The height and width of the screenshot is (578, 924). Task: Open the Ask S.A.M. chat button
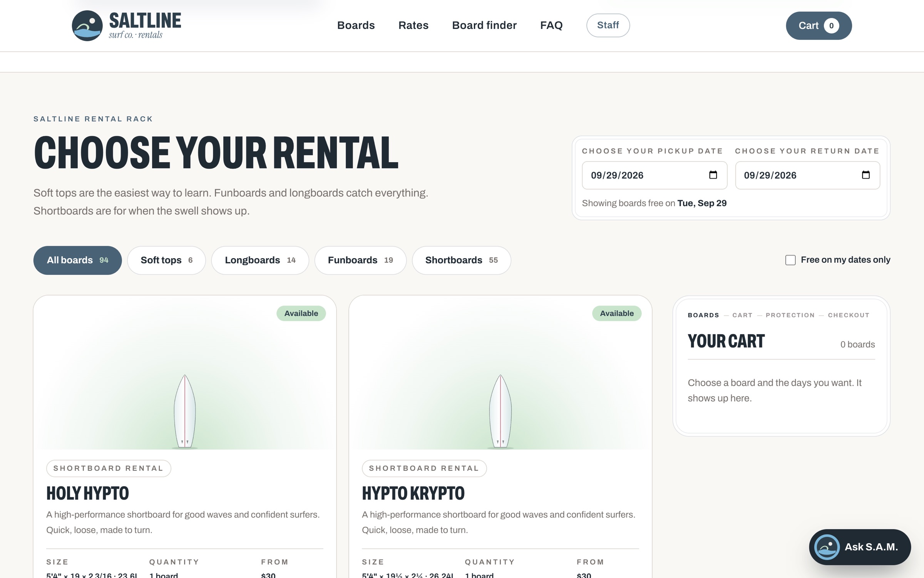(860, 547)
